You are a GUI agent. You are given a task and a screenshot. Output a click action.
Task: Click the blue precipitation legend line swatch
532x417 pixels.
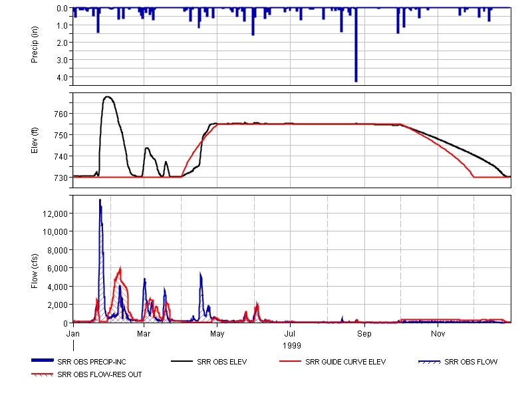pos(43,360)
